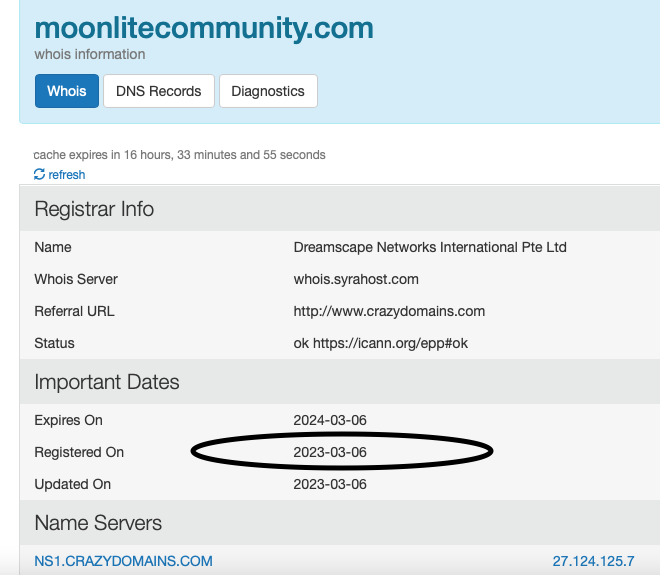
Task: Open the 27.124.125.7 IP address link
Action: tap(593, 561)
